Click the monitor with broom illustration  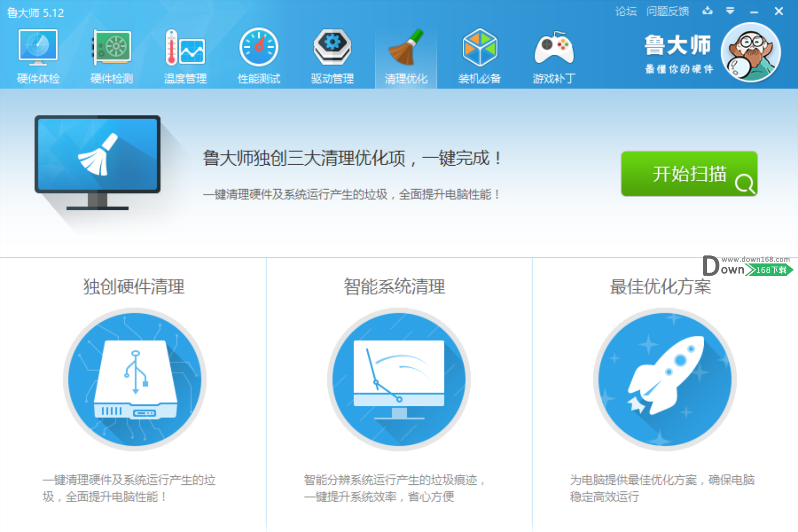98,162
